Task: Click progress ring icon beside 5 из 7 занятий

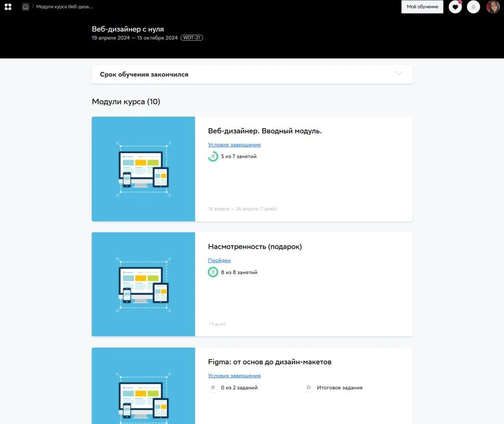Action: [x=213, y=156]
